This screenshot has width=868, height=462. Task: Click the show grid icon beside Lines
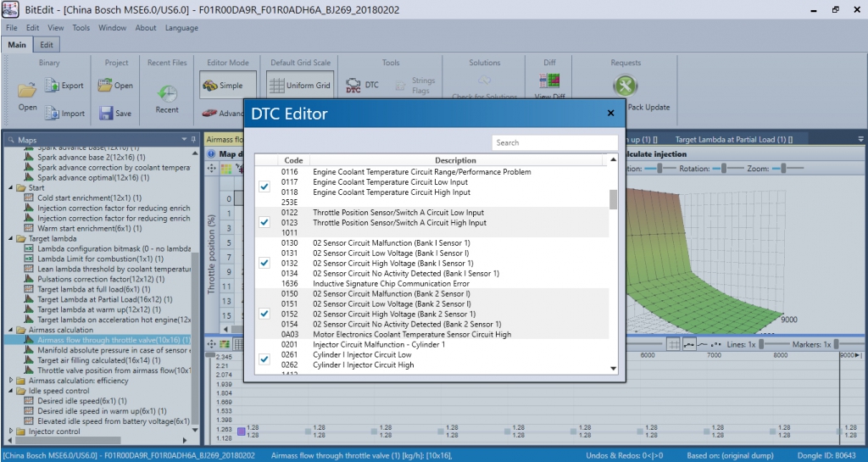674,344
